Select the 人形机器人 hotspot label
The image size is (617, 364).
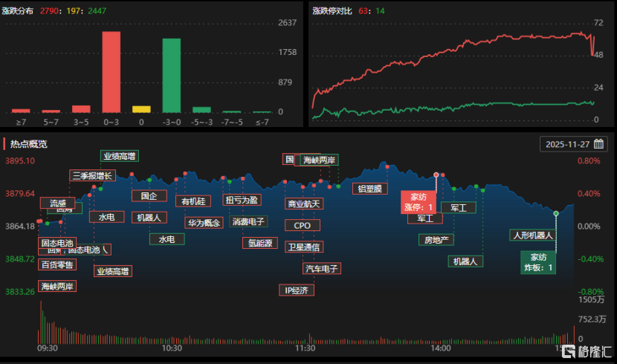pyautogui.click(x=533, y=235)
